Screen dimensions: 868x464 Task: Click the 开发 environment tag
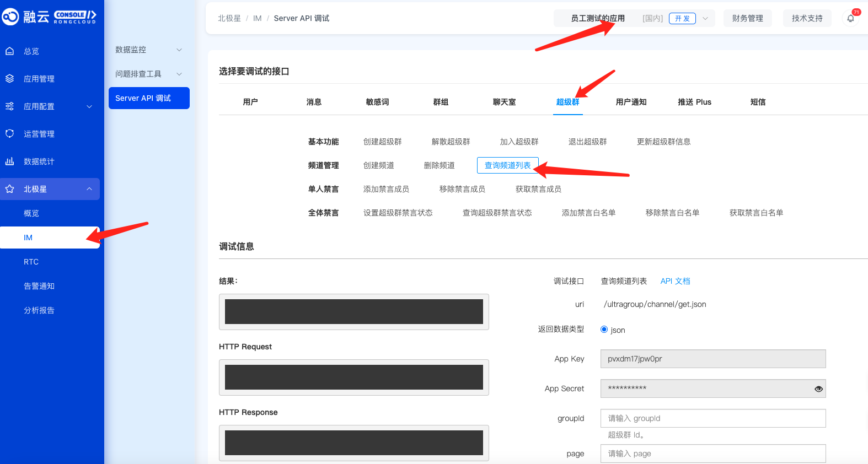pos(682,18)
